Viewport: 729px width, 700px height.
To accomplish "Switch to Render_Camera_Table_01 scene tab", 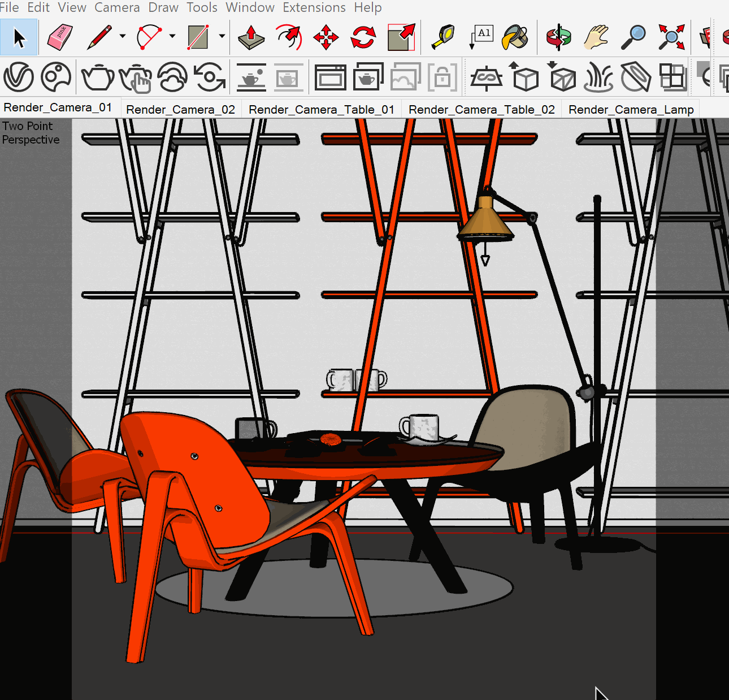I will coord(322,110).
